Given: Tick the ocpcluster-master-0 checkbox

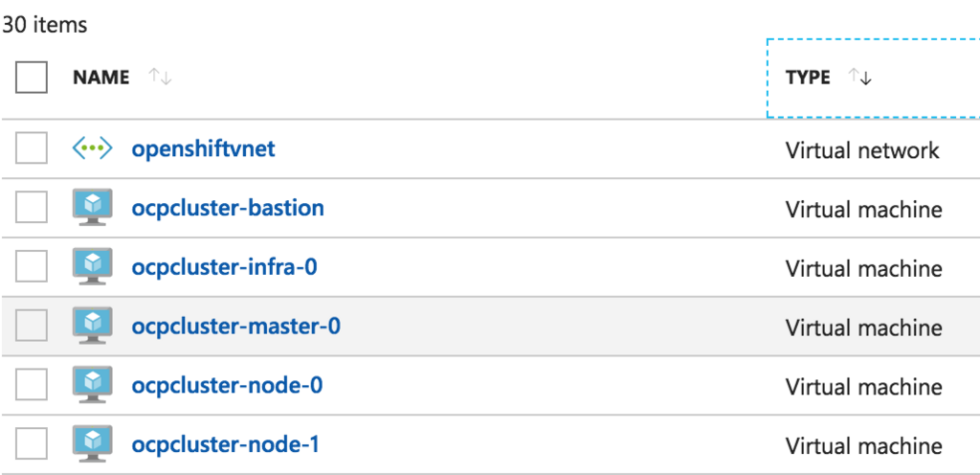Looking at the screenshot, I should tap(32, 326).
